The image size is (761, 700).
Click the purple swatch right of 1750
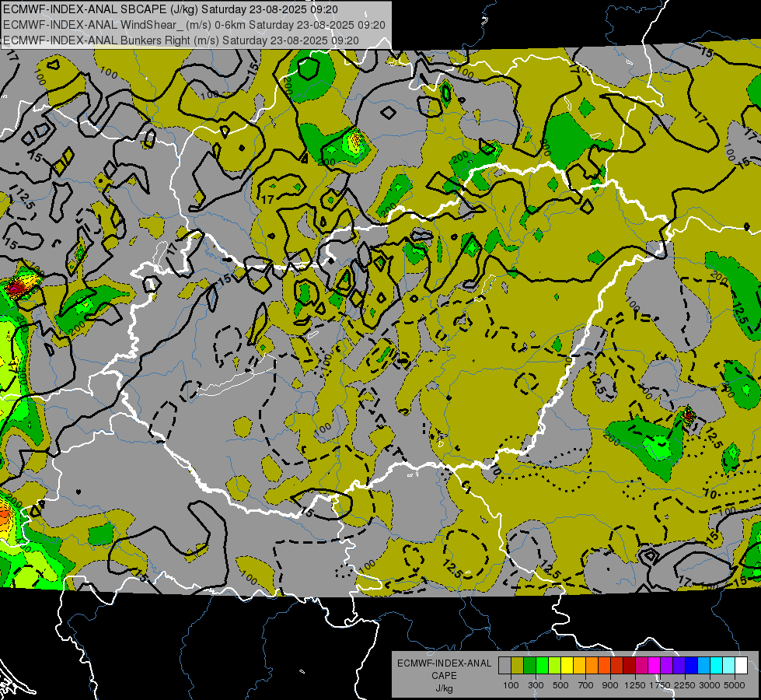point(667,665)
